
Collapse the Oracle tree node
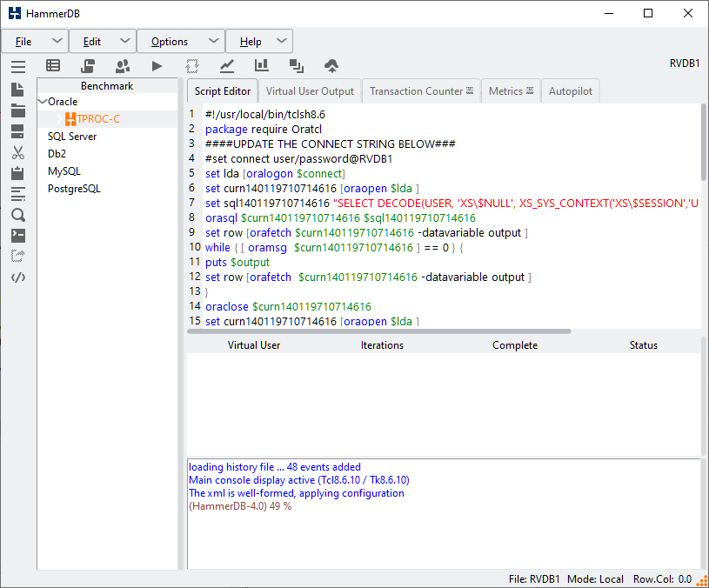point(43,101)
